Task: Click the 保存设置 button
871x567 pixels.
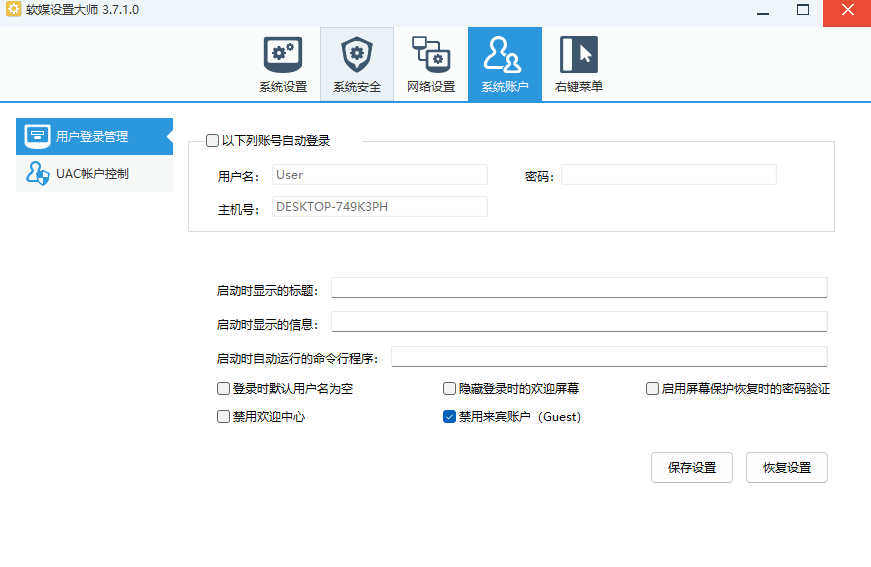Action: [692, 467]
